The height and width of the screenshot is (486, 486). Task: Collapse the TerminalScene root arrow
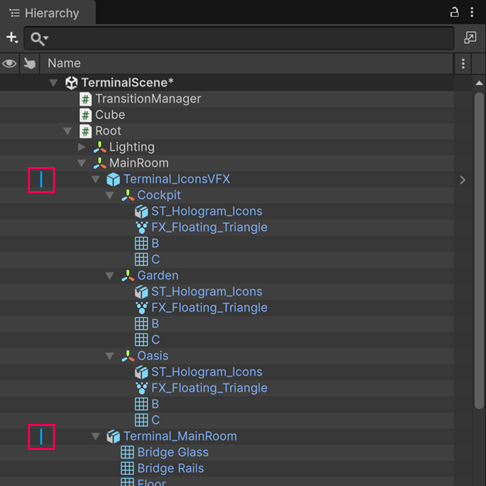pos(53,83)
